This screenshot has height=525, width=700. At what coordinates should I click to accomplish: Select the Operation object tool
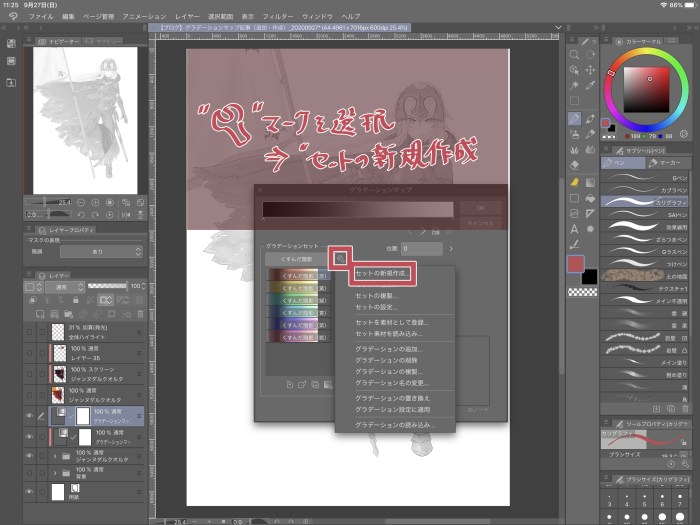tap(574, 70)
